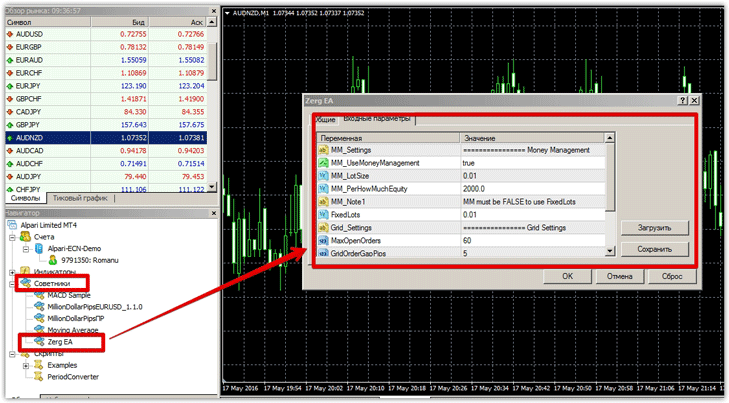Click the Zerg EA expert advisor icon

tap(39, 341)
